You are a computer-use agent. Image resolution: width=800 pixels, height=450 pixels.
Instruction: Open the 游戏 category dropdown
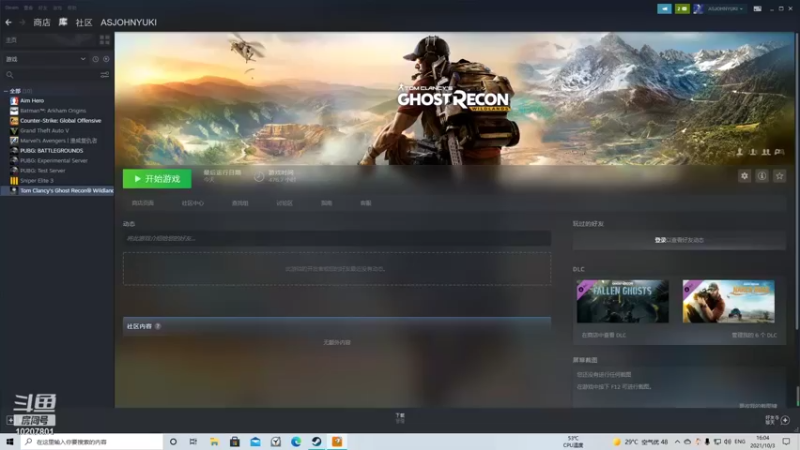[x=46, y=59]
